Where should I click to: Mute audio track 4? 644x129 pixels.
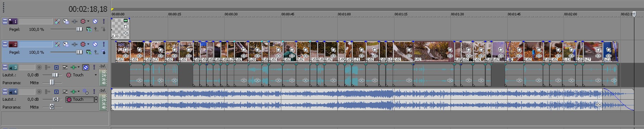(x=85, y=92)
